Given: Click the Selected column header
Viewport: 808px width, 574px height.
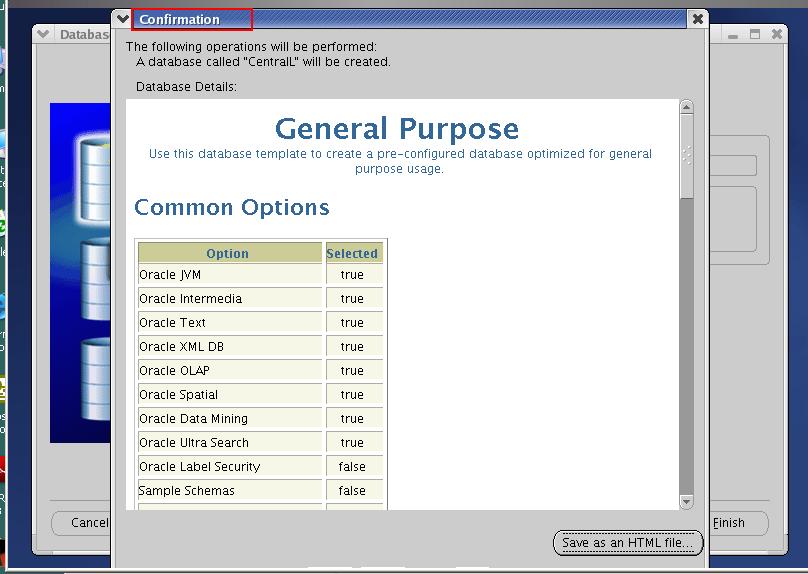Looking at the screenshot, I should [352, 253].
